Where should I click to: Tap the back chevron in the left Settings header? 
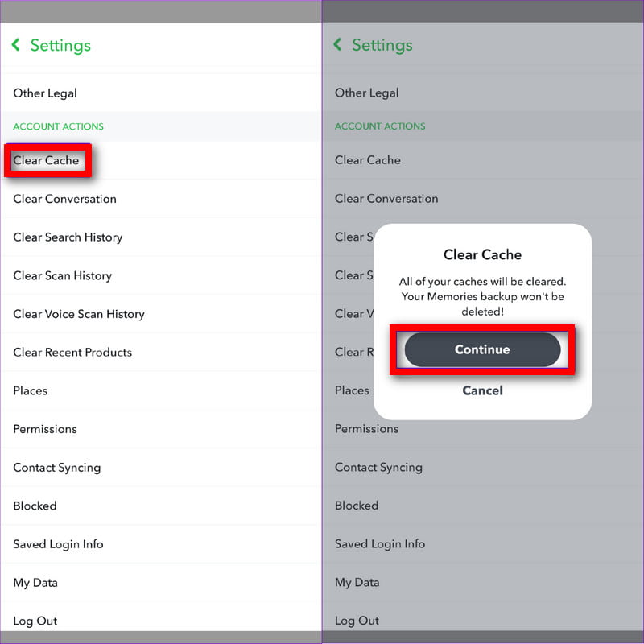(x=16, y=46)
